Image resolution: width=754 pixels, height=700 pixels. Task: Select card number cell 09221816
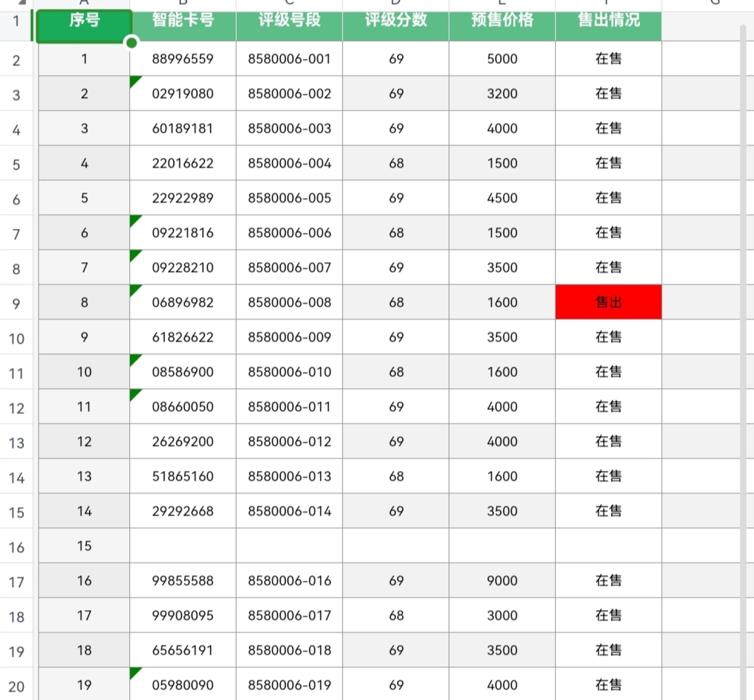coord(183,232)
